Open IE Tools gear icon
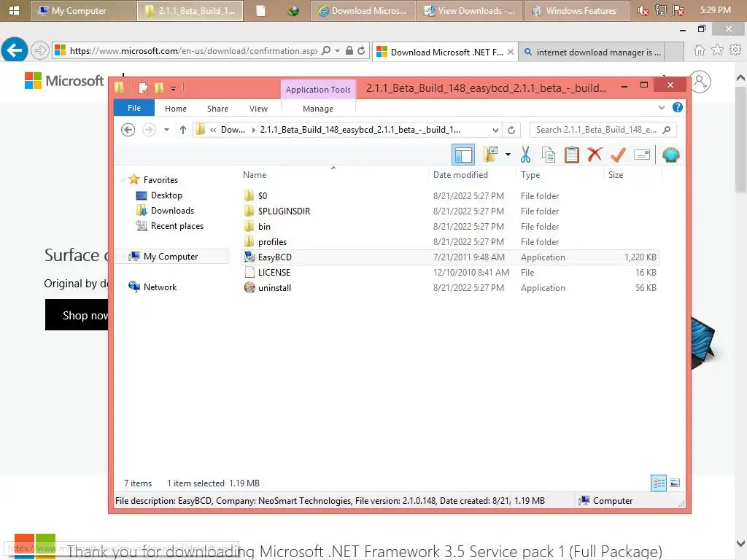The height and width of the screenshot is (560, 747). coord(735,50)
